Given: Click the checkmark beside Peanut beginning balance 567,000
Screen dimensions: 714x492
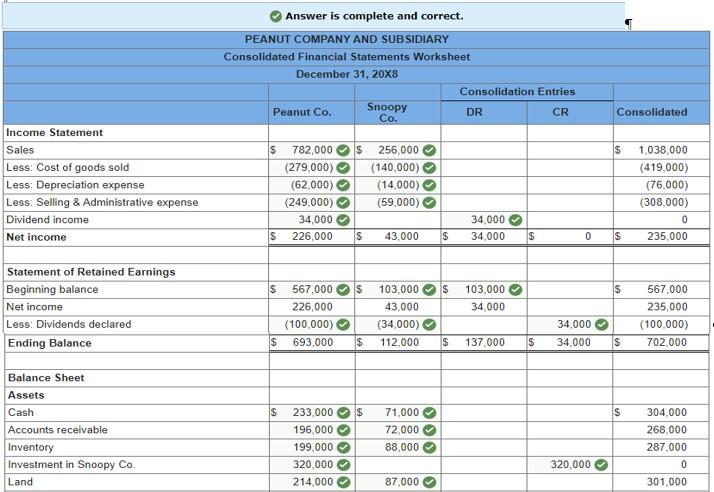Looking at the screenshot, I should coord(343,290).
